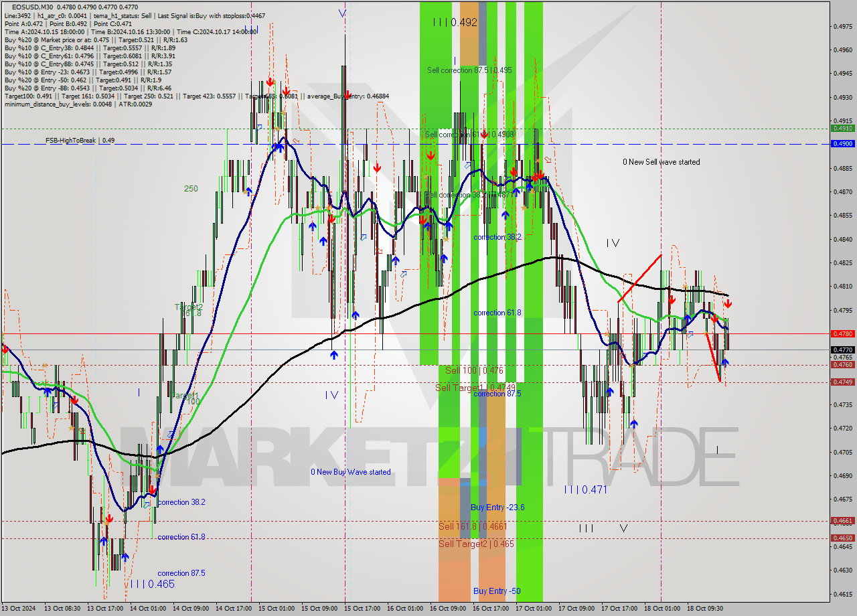Click the 'Buy Entry -50' label
857x616 pixels.
[x=497, y=591]
